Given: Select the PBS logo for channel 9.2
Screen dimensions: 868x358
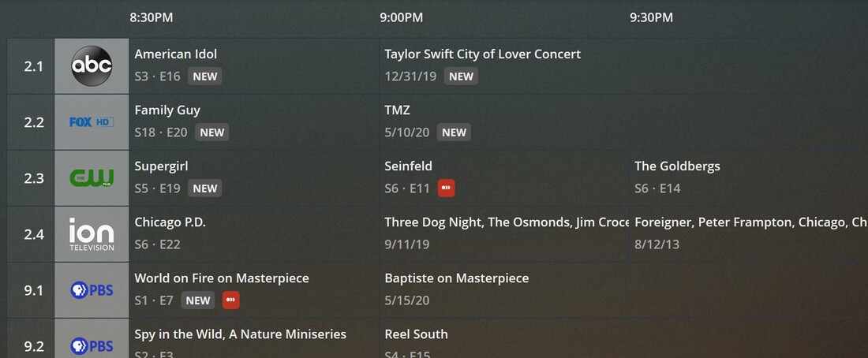Looking at the screenshot, I should (x=92, y=345).
